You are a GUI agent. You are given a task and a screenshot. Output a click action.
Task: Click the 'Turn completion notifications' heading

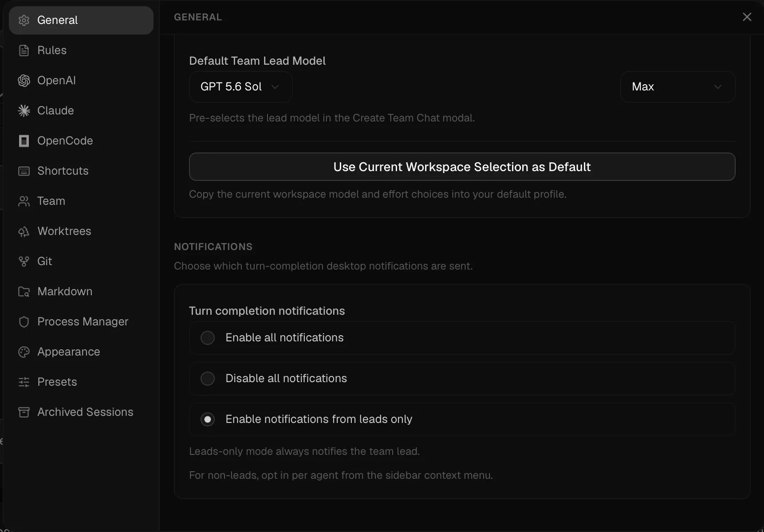(x=267, y=311)
